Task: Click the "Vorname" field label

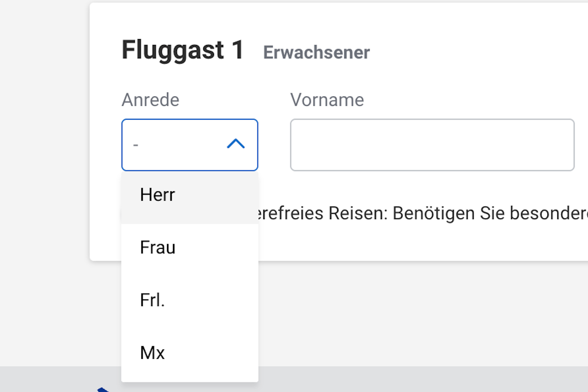Action: 327,99
